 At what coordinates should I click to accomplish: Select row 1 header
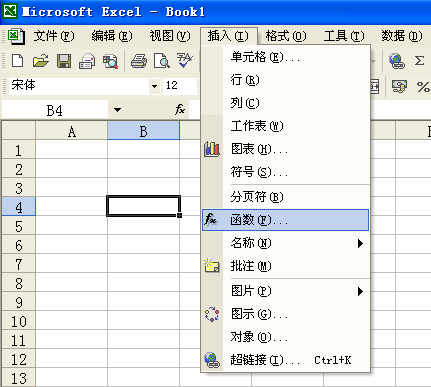pyautogui.click(x=19, y=150)
